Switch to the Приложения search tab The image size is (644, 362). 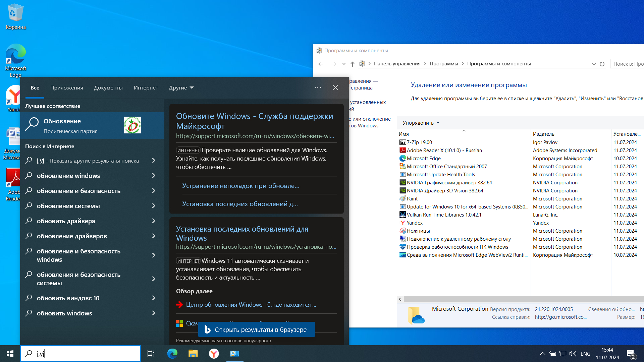pos(66,88)
